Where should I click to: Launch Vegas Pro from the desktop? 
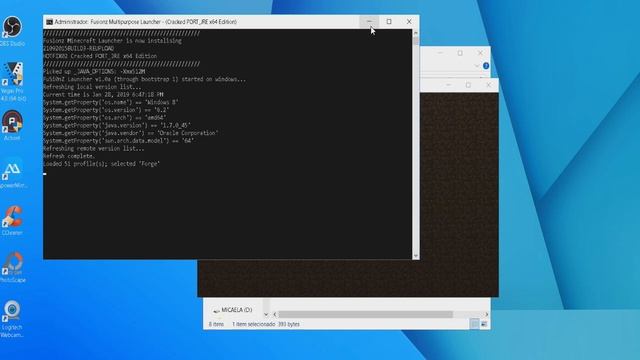point(13,81)
